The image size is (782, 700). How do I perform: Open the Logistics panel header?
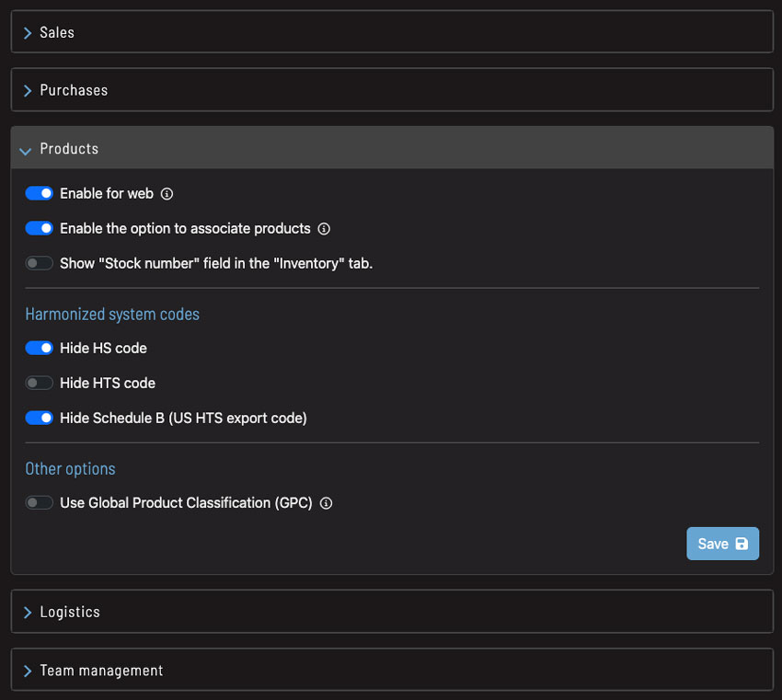[392, 612]
